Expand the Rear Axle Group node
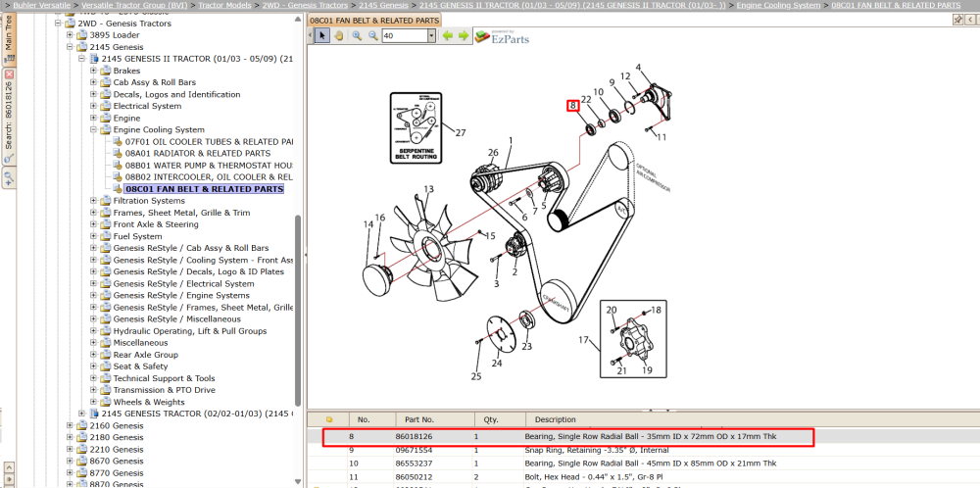The height and width of the screenshot is (488, 980). click(93, 355)
